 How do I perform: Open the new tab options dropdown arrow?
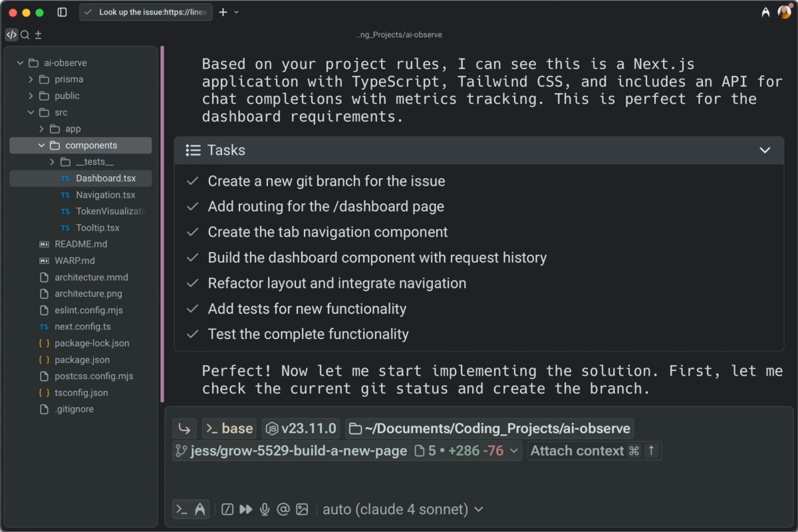[x=237, y=12]
